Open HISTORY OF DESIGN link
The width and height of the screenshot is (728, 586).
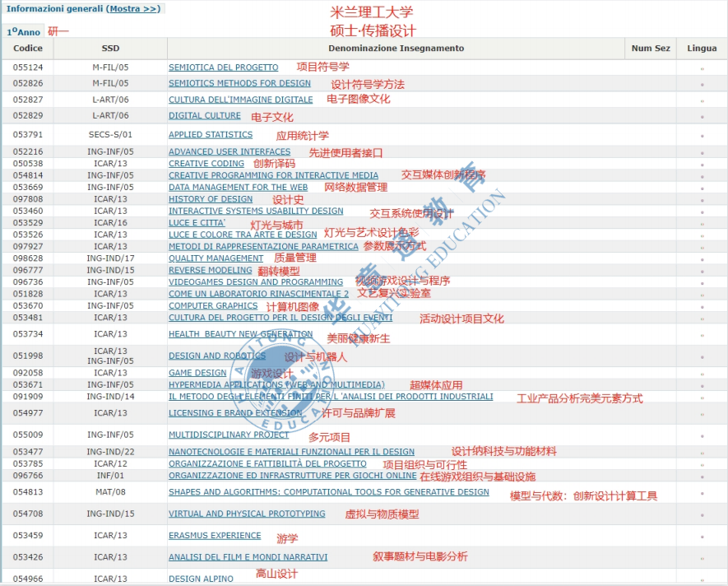point(211,199)
